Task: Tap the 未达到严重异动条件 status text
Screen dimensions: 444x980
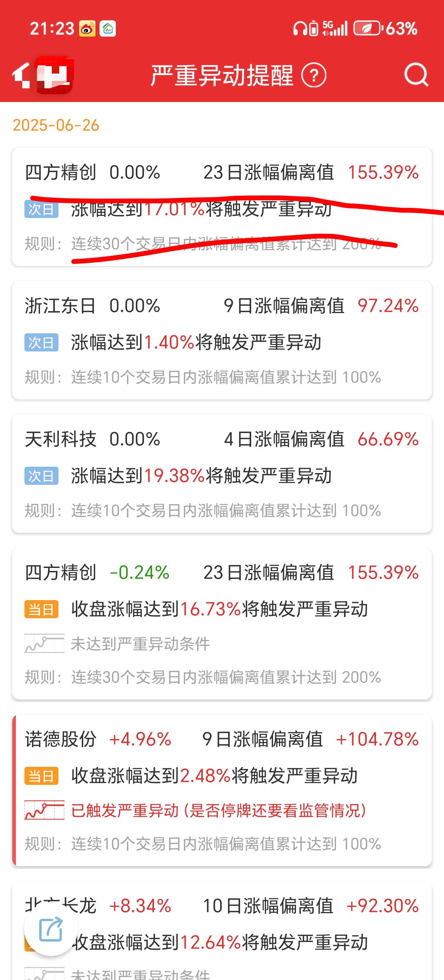Action: coord(141,644)
